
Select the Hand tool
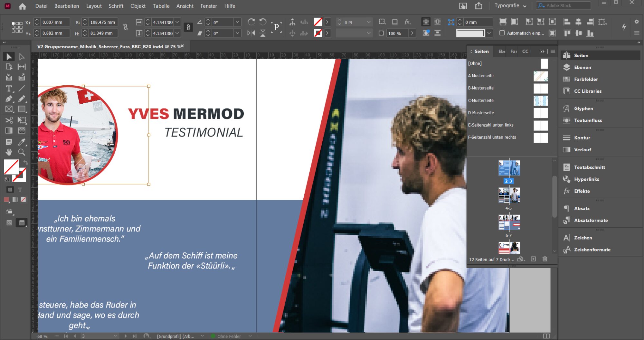(9, 152)
